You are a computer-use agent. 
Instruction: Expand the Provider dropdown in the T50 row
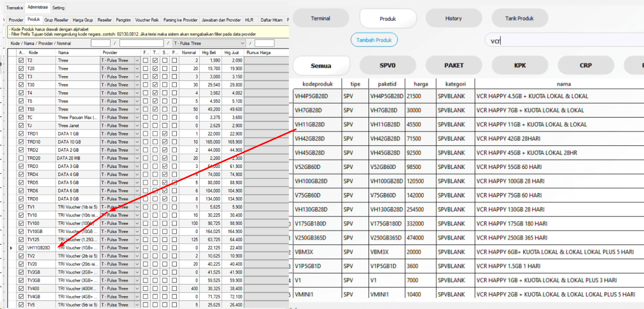(137, 109)
